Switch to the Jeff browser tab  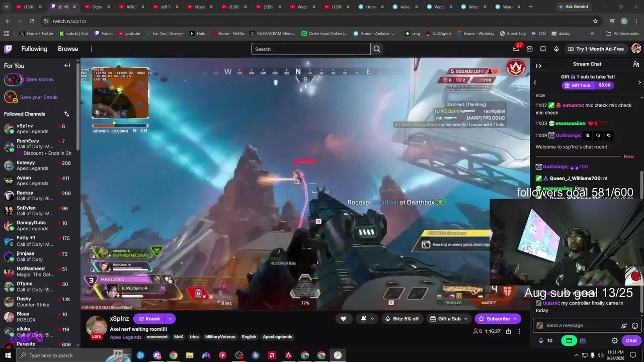[166, 7]
